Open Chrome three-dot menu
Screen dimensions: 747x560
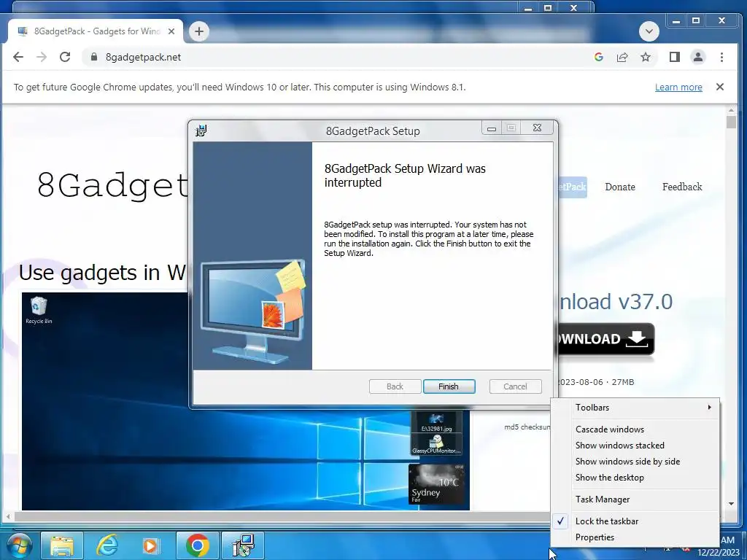721,57
